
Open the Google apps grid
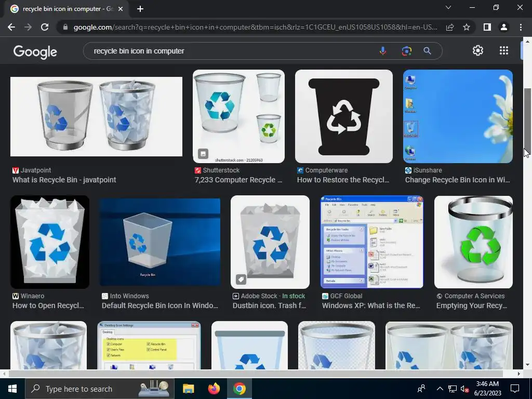pyautogui.click(x=504, y=50)
